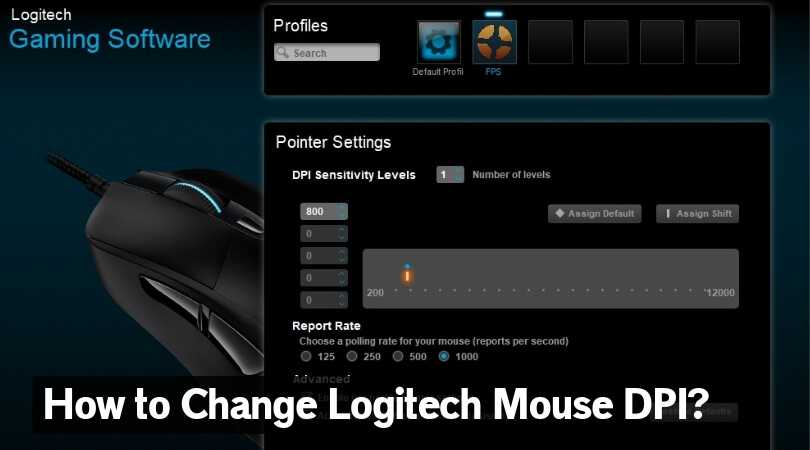This screenshot has width=810, height=450.
Task: Click the third empty profile slot
Action: pos(662,42)
